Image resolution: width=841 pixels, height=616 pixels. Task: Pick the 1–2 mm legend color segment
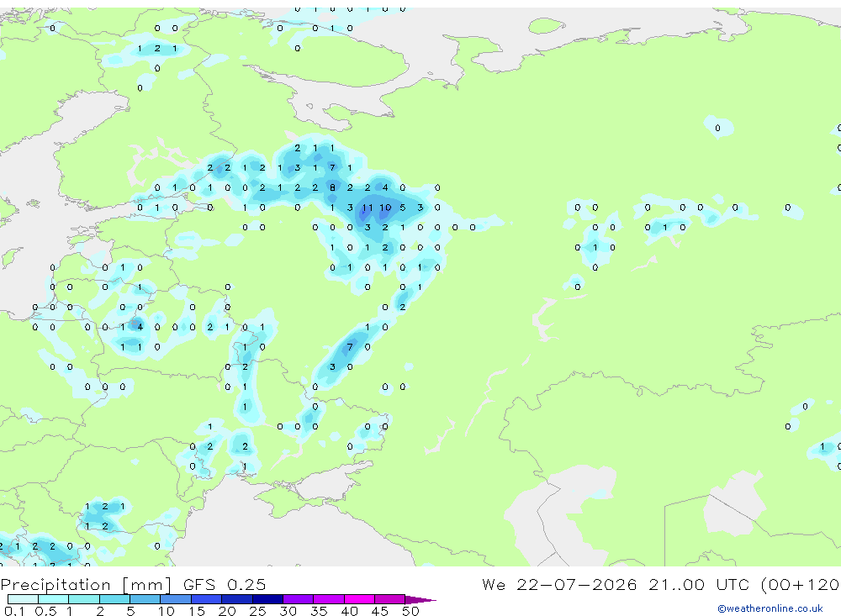pyautogui.click(x=83, y=599)
